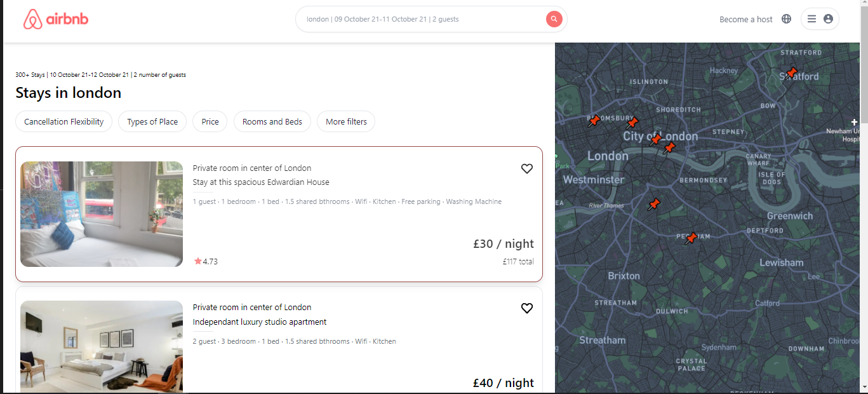The height and width of the screenshot is (394, 868).
Task: Open Cancellation Flexibility filter
Action: click(63, 121)
